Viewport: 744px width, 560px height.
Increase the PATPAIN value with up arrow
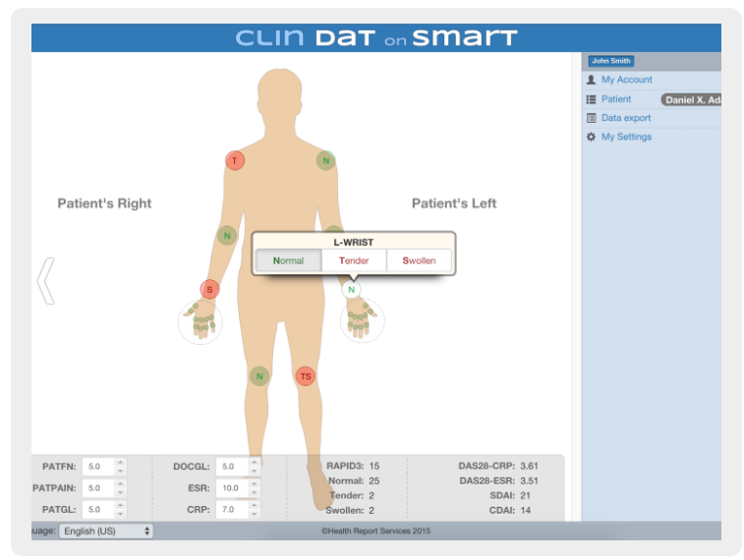tap(121, 483)
